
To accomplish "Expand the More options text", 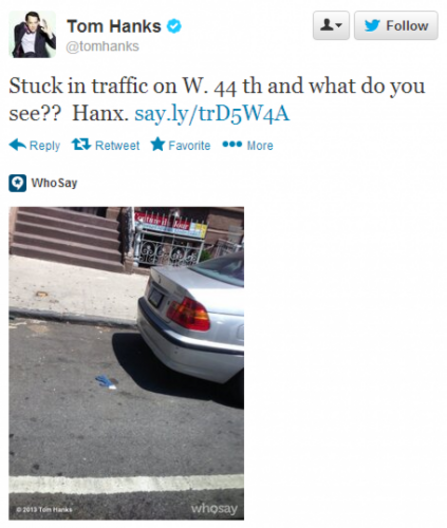I will pyautogui.click(x=260, y=145).
